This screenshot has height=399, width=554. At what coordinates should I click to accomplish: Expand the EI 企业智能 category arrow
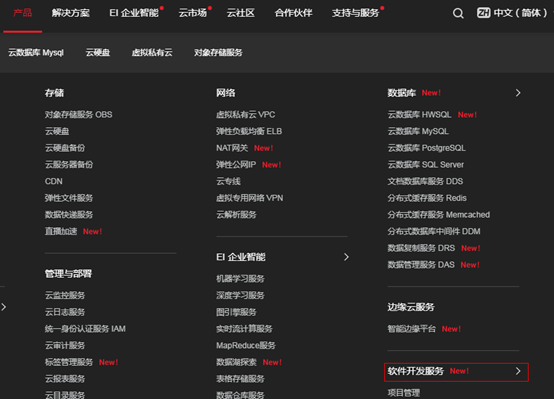coord(346,257)
